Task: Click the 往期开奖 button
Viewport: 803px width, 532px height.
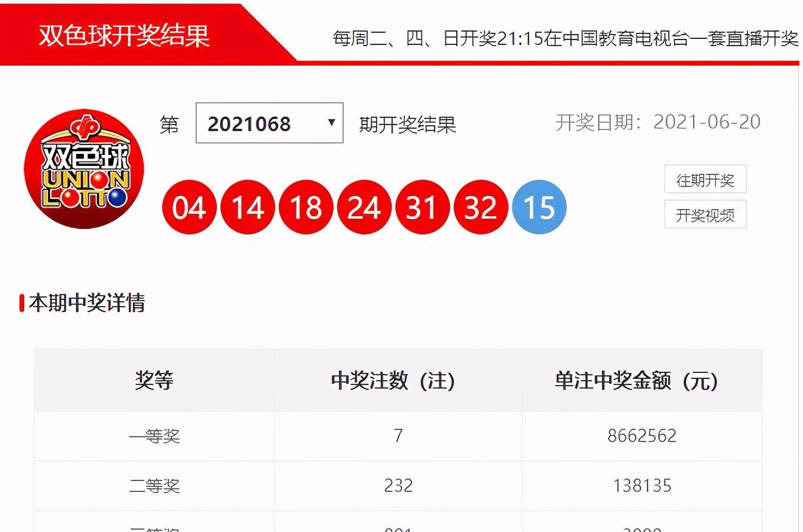Action: (705, 180)
